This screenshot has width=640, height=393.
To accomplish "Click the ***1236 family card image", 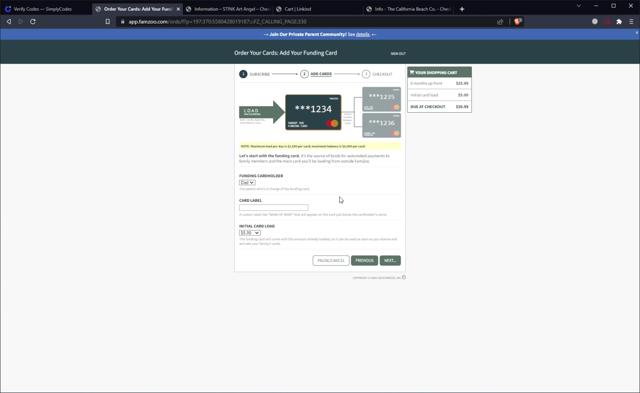I will (x=382, y=125).
